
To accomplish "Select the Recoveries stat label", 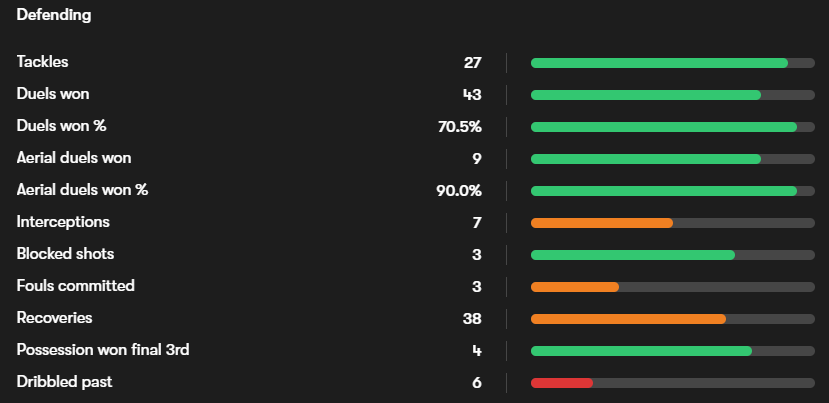I will coord(54,318).
